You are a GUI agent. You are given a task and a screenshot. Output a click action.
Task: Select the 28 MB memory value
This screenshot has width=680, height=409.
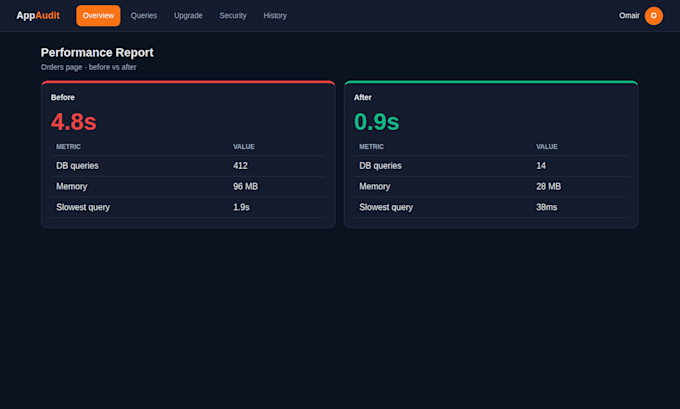[x=549, y=187]
